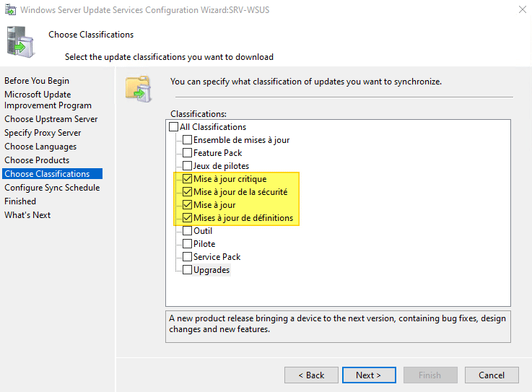Click the Back button

[x=311, y=375]
